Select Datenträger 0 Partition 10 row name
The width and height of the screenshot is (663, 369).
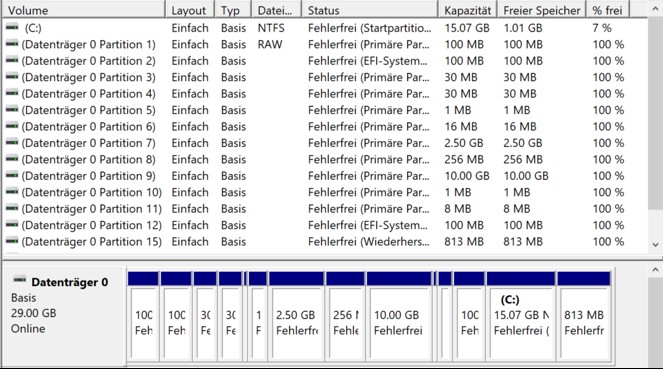click(91, 192)
